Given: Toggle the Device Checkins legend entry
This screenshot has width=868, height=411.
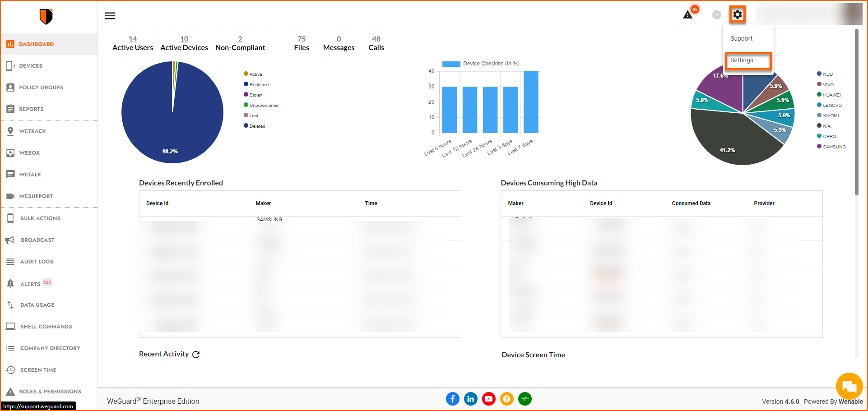Looking at the screenshot, I should [x=481, y=64].
